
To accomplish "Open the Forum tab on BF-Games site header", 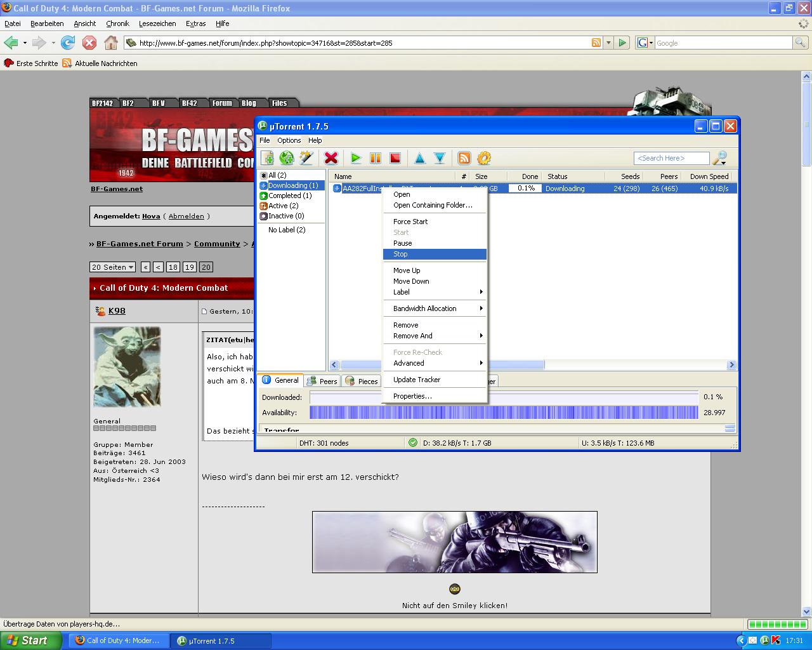I will pos(222,103).
